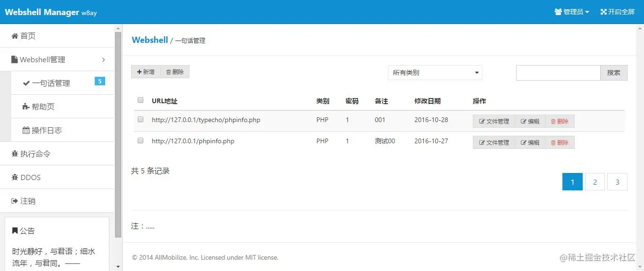The height and width of the screenshot is (271, 644).
Task: Click the Webshell breadcrumb heading
Action: (150, 40)
